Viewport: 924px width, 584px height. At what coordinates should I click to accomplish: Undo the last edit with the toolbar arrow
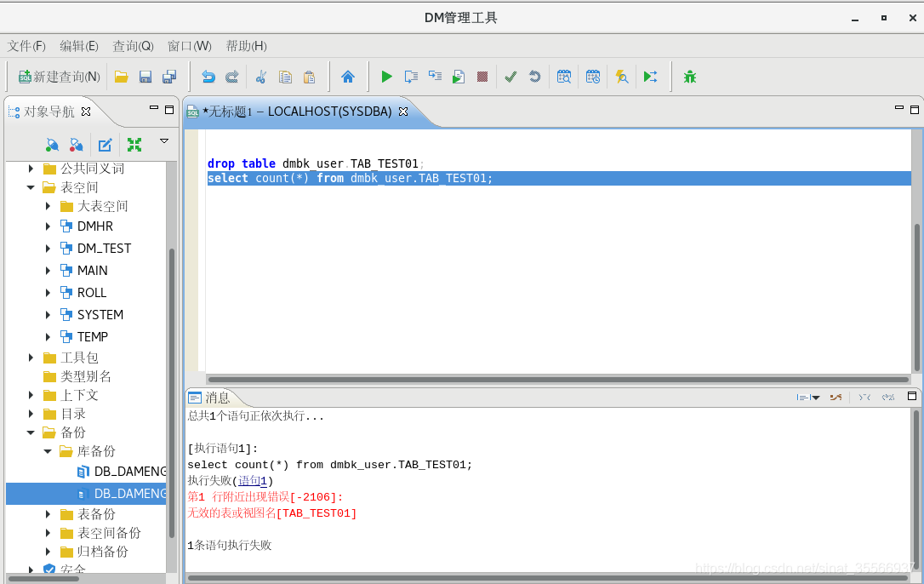point(208,77)
